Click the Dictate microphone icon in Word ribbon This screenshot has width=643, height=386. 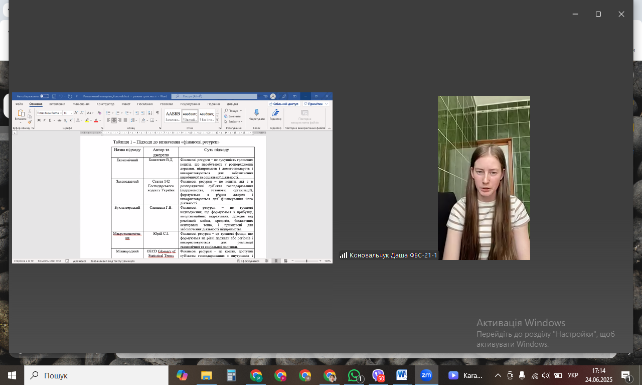[257, 112]
